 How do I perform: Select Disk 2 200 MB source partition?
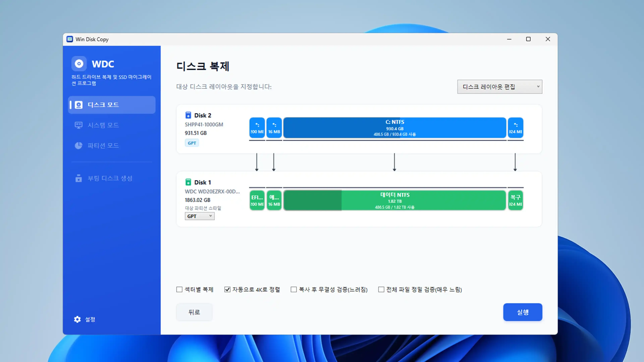(257, 128)
